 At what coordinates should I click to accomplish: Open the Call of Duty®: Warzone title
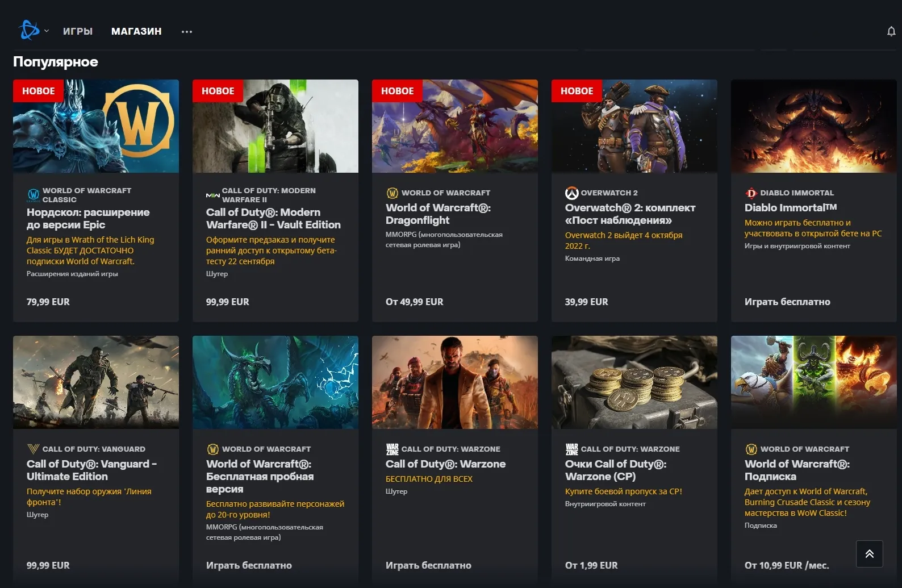coord(445,464)
